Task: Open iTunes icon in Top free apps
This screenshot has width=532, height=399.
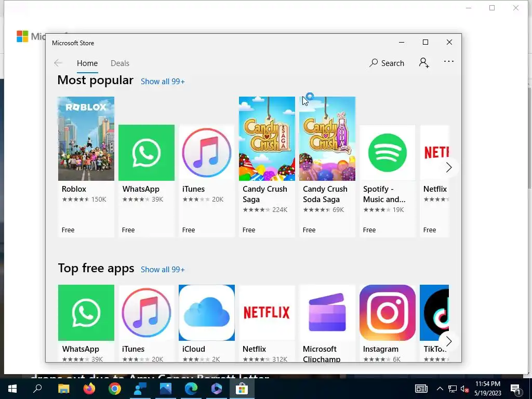Action: (146, 312)
